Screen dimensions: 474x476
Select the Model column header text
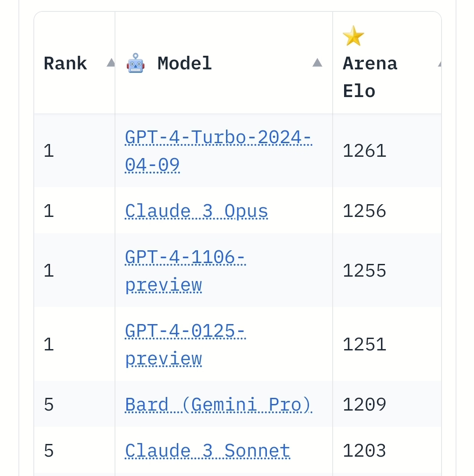(x=184, y=64)
